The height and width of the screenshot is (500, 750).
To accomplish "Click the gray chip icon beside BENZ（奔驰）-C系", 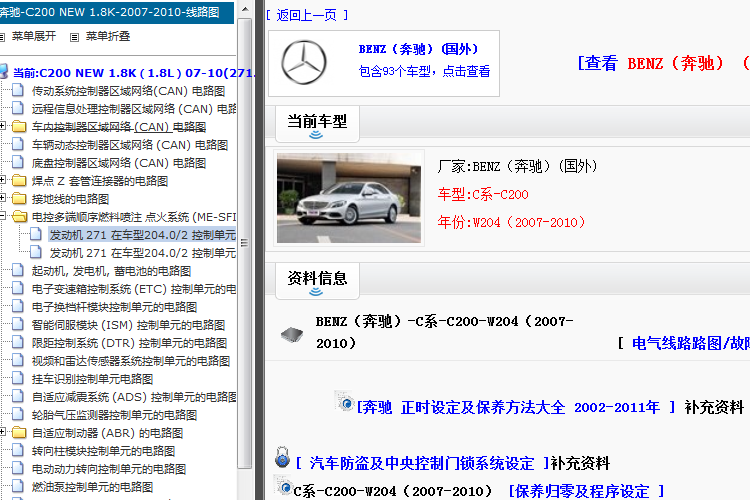I will click(x=292, y=334).
